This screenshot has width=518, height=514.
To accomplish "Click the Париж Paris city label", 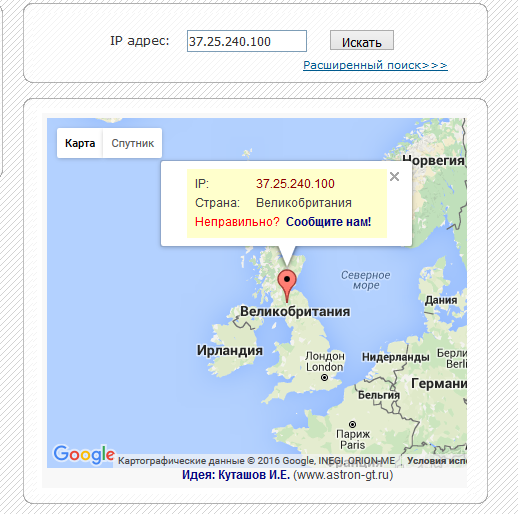I will click(353, 439).
